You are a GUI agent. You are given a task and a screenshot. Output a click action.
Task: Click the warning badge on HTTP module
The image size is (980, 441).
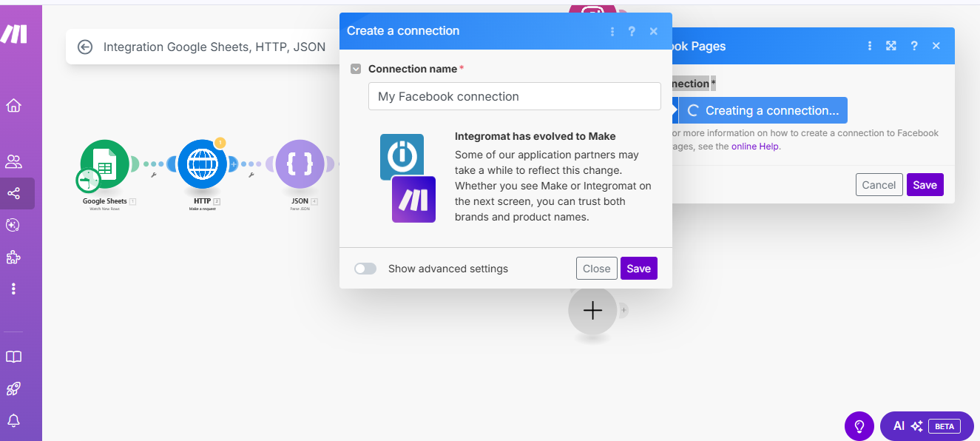pos(220,143)
